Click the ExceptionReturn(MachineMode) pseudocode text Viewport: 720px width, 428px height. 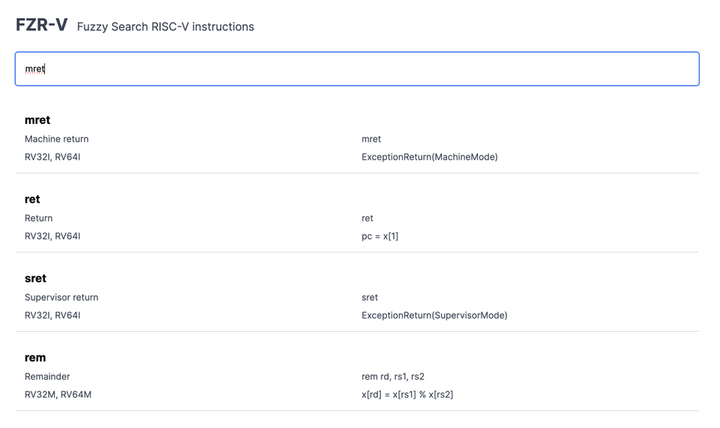[x=429, y=157]
